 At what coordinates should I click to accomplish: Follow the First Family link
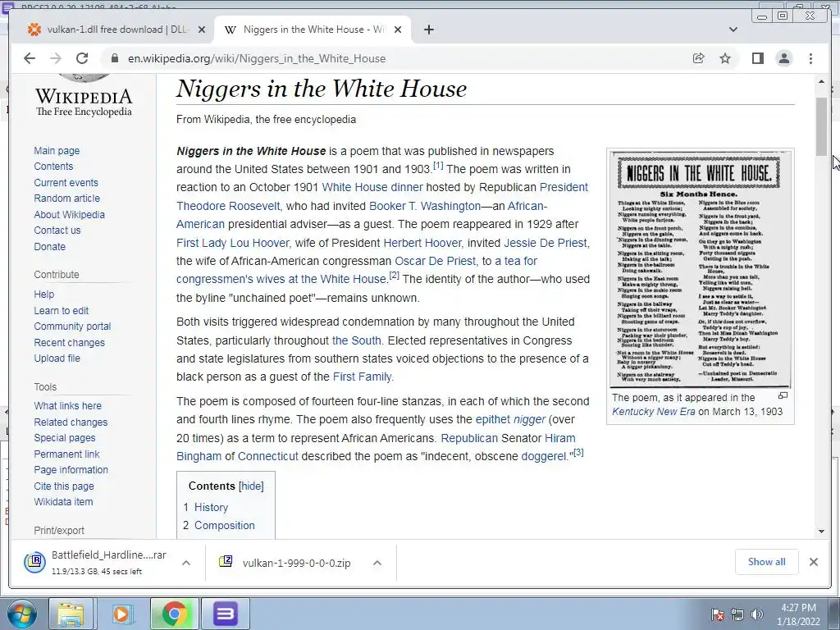362,377
